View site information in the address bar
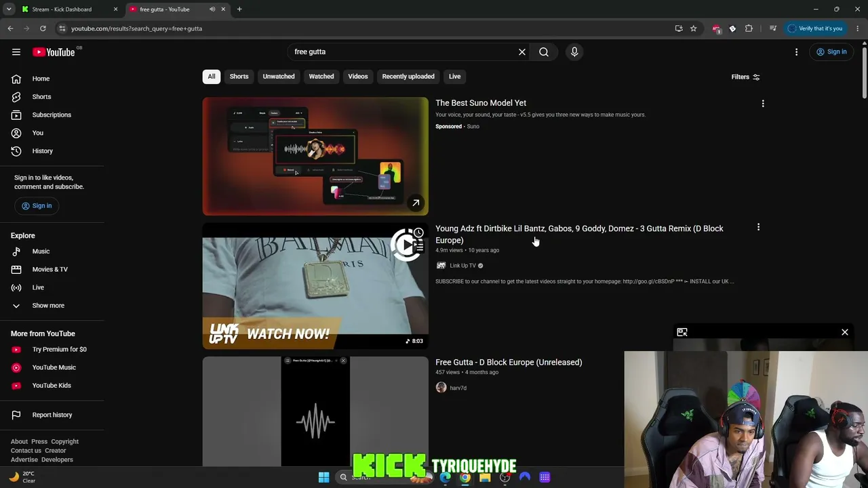The height and width of the screenshot is (488, 868). pyautogui.click(x=62, y=28)
